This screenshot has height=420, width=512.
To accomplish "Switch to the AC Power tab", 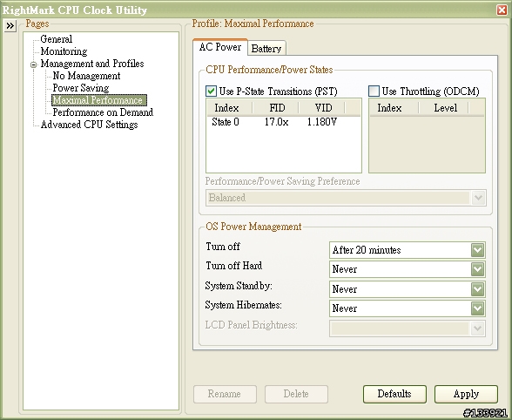I will point(220,47).
